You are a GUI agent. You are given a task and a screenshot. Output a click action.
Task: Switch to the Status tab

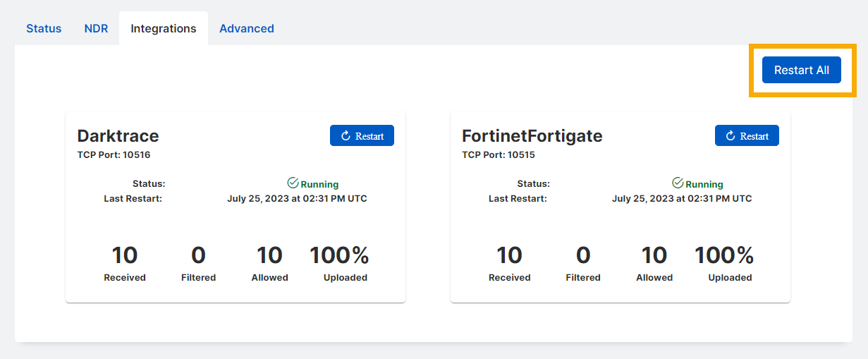(44, 29)
